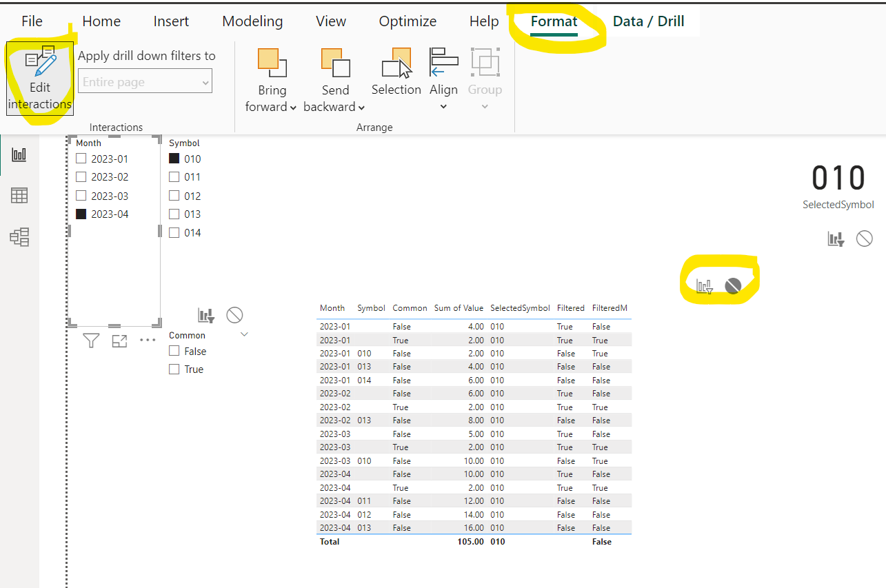
Task: Set Filter interaction above Common slicer
Action: (206, 316)
